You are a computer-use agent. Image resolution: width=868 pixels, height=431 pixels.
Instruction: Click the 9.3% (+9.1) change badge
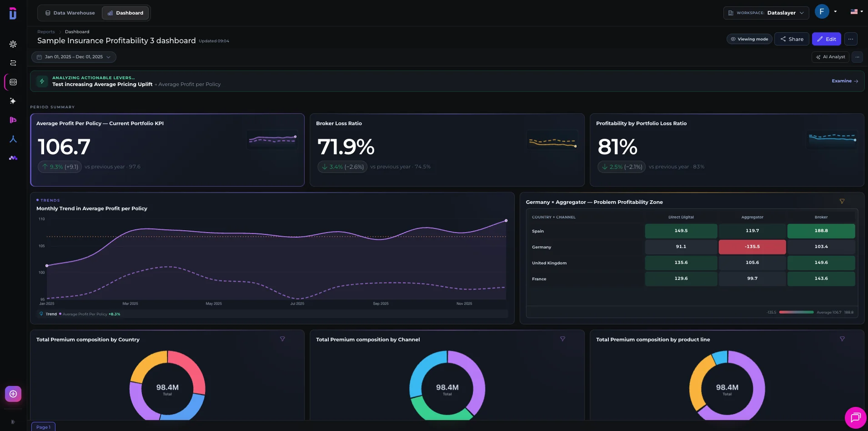tap(60, 167)
